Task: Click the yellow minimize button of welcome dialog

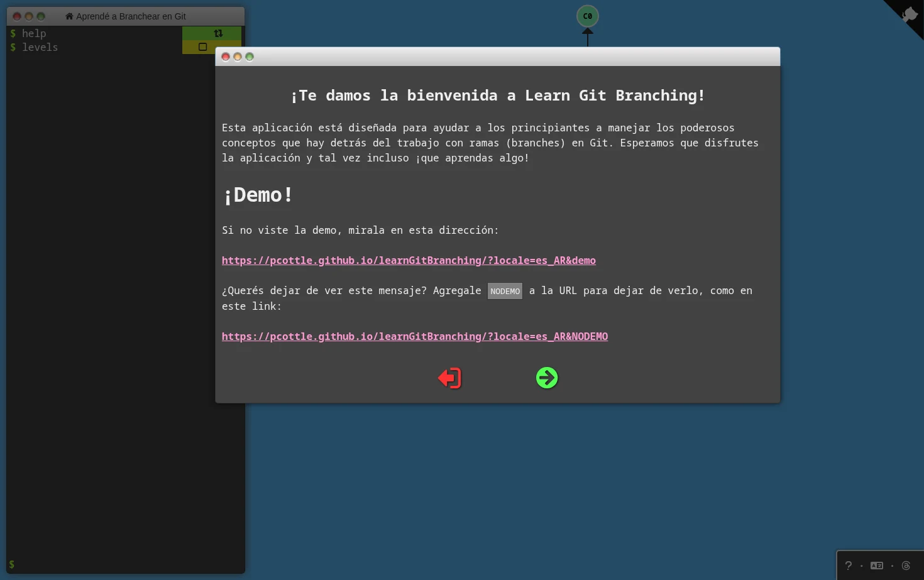Action: tap(238, 57)
